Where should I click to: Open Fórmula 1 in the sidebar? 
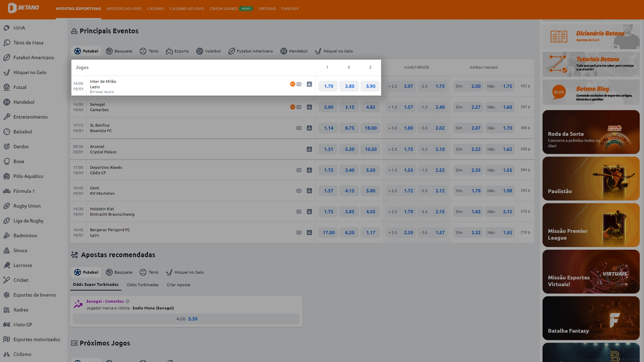click(x=24, y=191)
